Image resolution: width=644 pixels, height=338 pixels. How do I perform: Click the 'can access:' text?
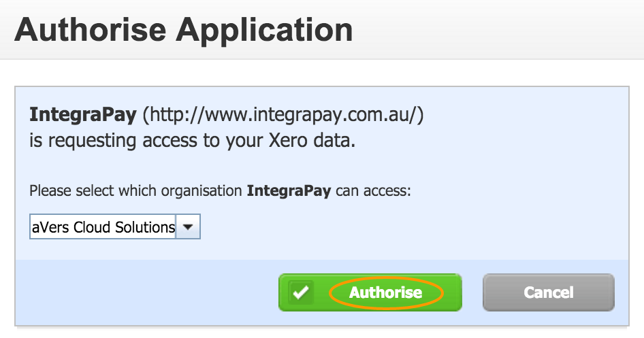[x=373, y=190]
